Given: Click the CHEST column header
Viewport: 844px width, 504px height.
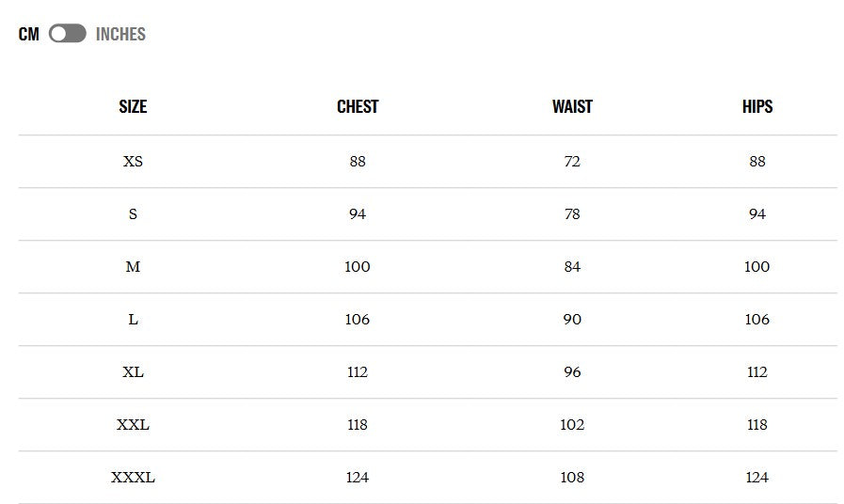Looking at the screenshot, I should click(358, 106).
